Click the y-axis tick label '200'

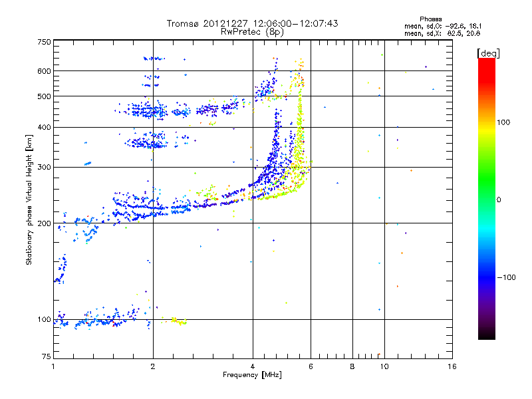tap(44, 223)
